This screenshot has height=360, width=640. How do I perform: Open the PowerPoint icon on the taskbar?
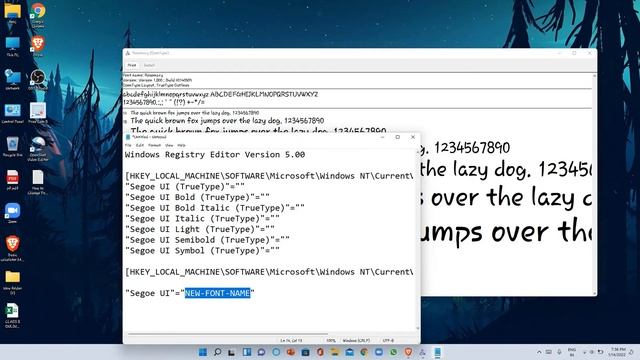(291, 352)
